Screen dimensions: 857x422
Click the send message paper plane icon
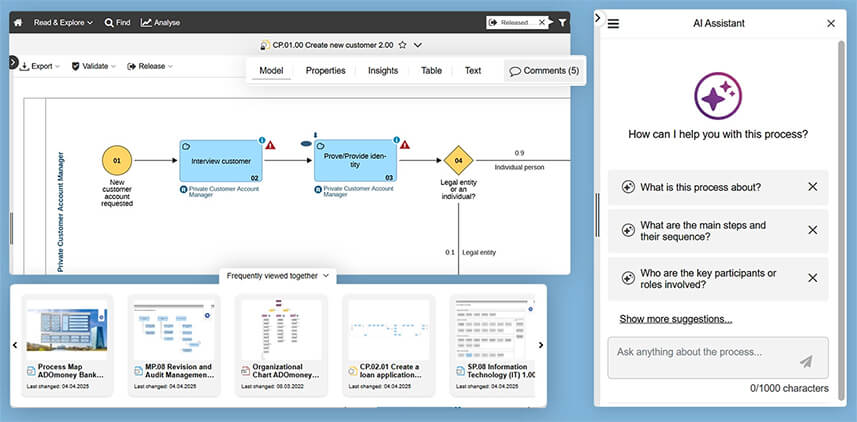tap(806, 361)
